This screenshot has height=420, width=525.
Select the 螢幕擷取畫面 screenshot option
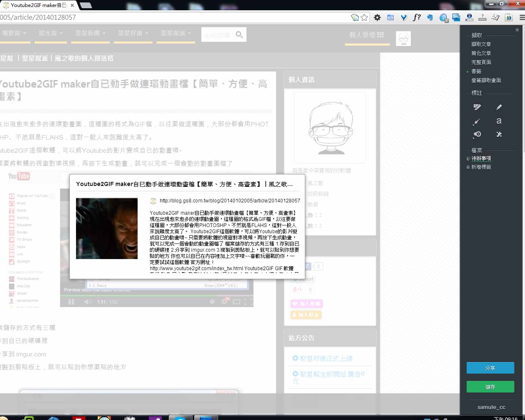pos(486,80)
